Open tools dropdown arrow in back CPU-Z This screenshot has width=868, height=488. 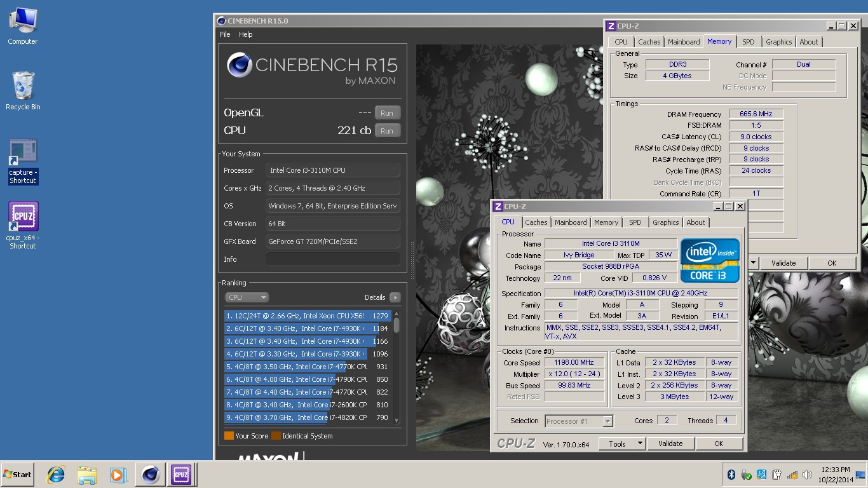[x=754, y=263]
